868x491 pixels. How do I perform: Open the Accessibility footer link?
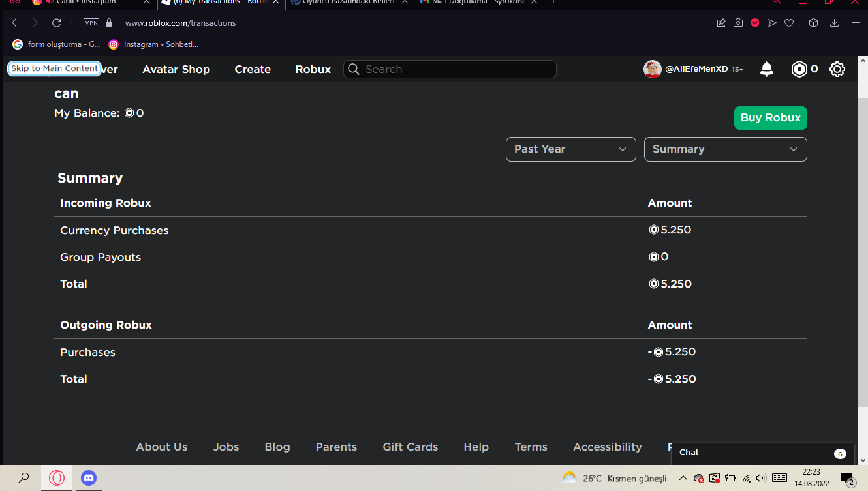(x=608, y=447)
